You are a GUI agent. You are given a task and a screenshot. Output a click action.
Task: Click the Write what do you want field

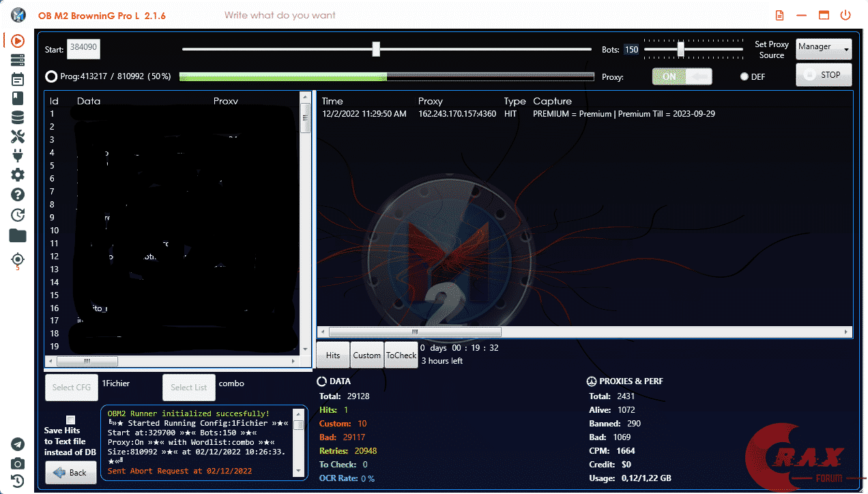(x=280, y=15)
